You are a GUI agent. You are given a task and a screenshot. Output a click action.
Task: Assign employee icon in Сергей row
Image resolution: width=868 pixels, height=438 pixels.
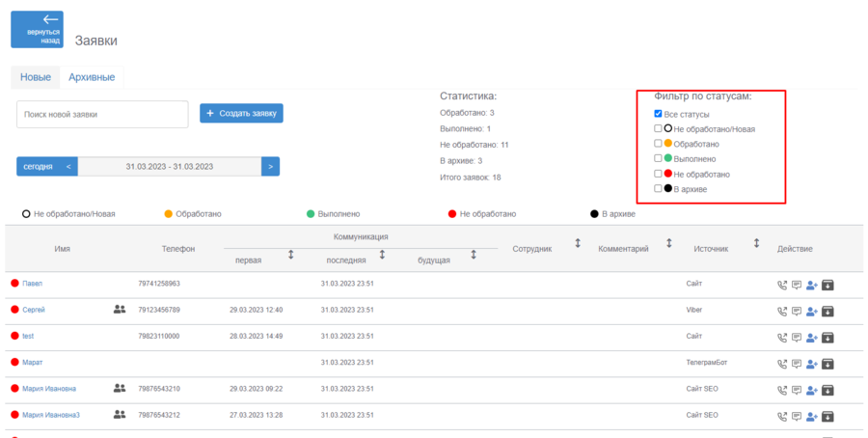pyautogui.click(x=812, y=312)
